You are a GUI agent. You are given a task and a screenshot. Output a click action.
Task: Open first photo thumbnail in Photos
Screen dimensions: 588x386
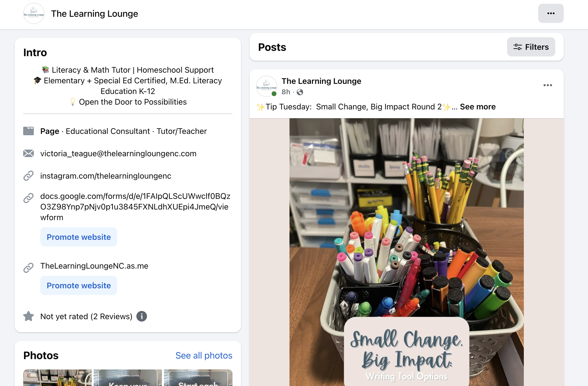pyautogui.click(x=57, y=378)
